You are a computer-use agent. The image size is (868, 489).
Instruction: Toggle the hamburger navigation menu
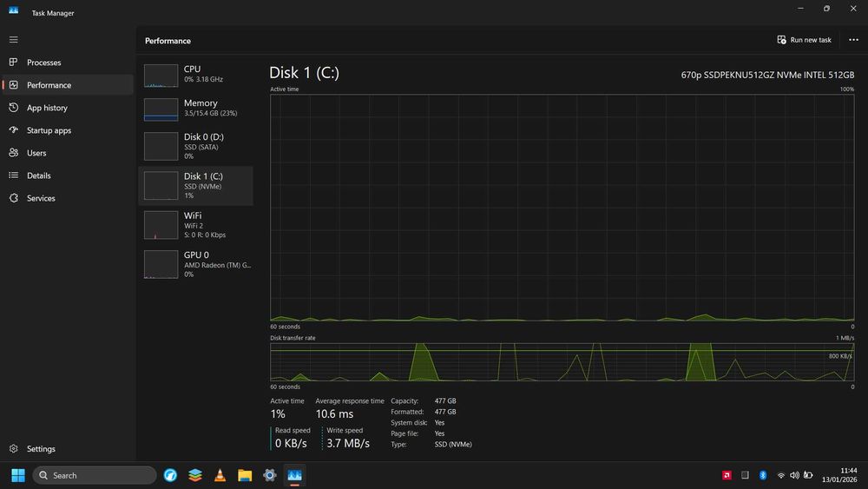(13, 40)
